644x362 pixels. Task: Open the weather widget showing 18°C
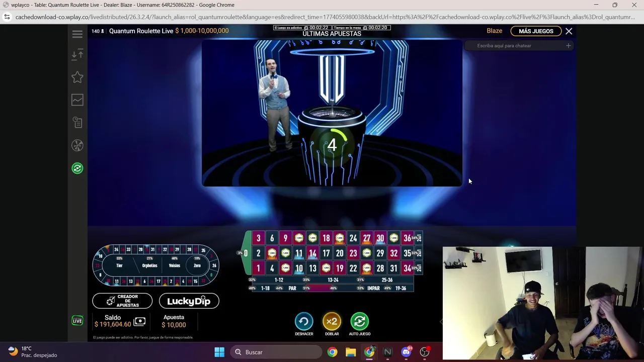[x=33, y=351]
